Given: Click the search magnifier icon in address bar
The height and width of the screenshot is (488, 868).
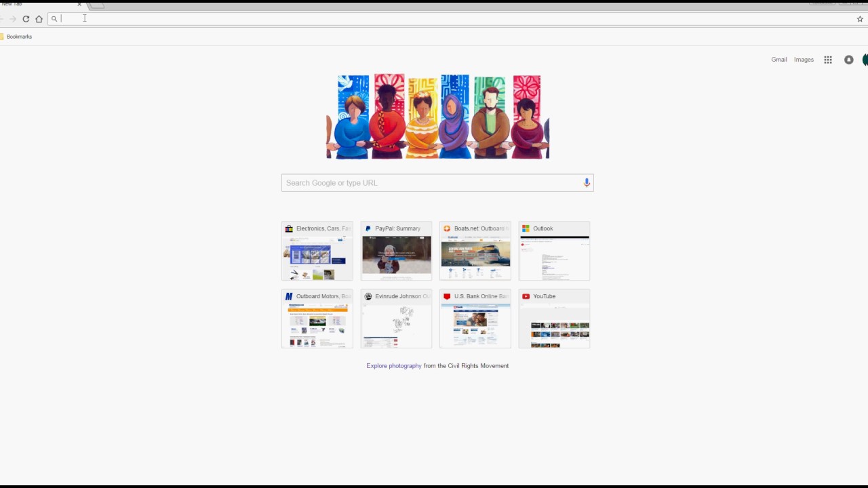Looking at the screenshot, I should 54,19.
